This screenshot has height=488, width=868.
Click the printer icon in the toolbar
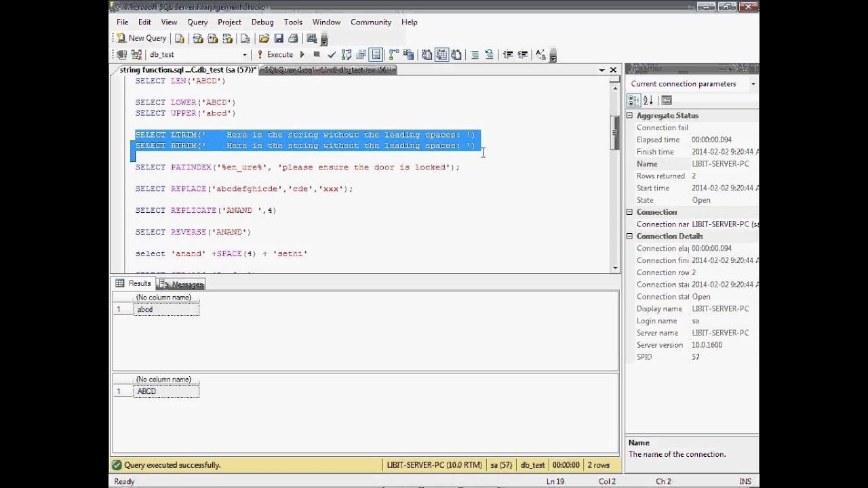pyautogui.click(x=293, y=39)
